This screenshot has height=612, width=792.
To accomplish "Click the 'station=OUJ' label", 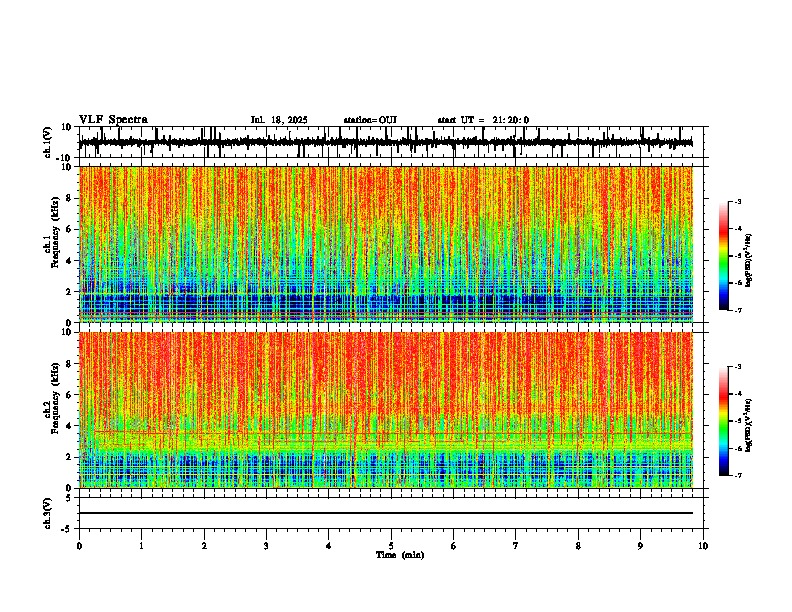I will 370,120.
